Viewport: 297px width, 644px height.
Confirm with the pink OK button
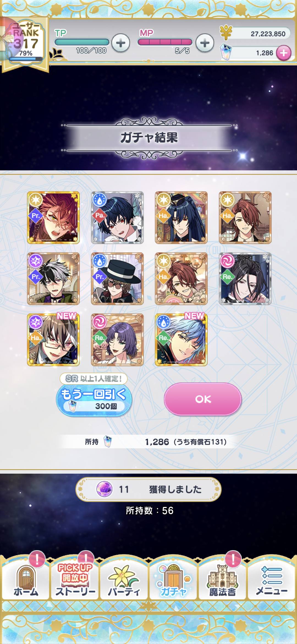pyautogui.click(x=203, y=399)
